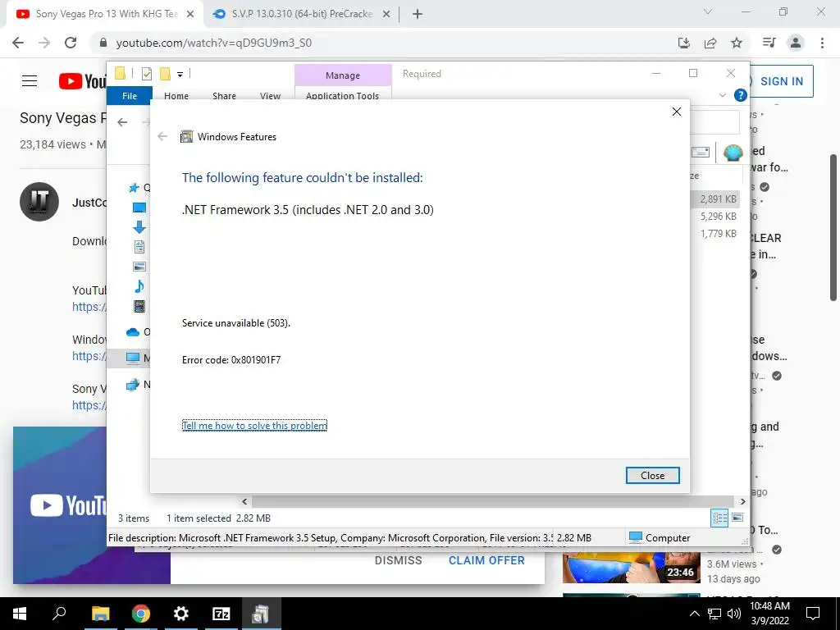
Task: Click the New Folder icon in quick access toolbar
Action: coord(165,74)
